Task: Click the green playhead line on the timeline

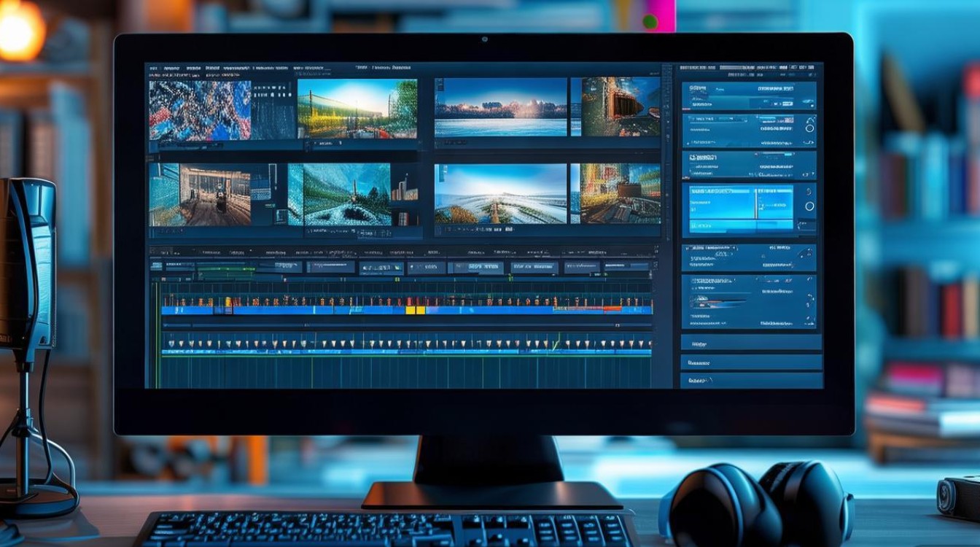Action: [157, 335]
